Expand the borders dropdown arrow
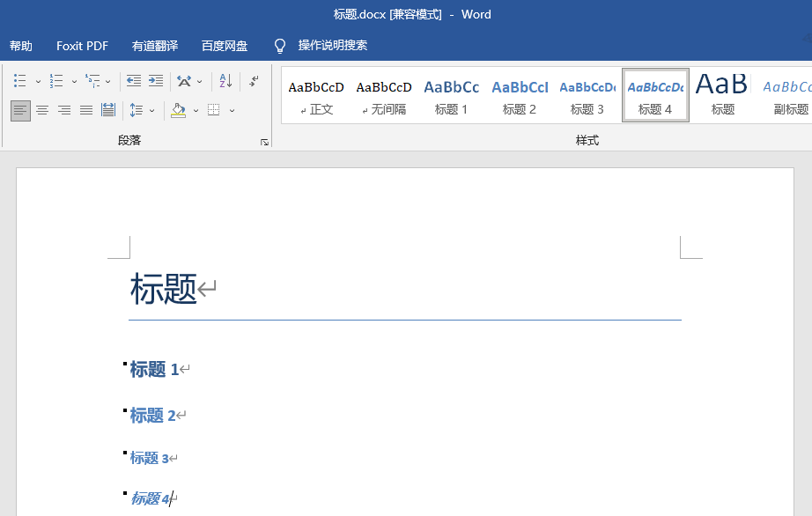The height and width of the screenshot is (516, 812). 231,110
